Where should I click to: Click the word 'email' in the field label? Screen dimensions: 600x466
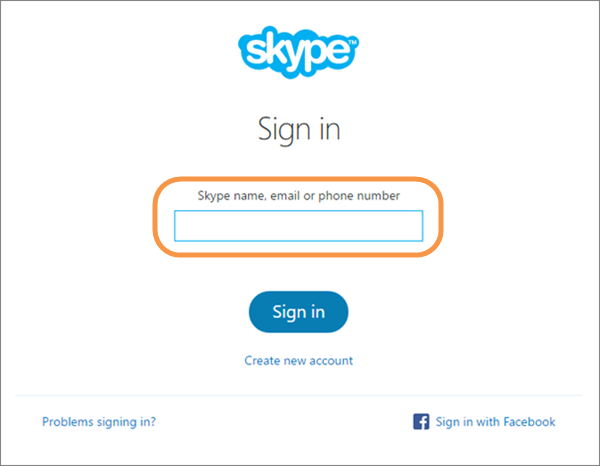point(285,196)
